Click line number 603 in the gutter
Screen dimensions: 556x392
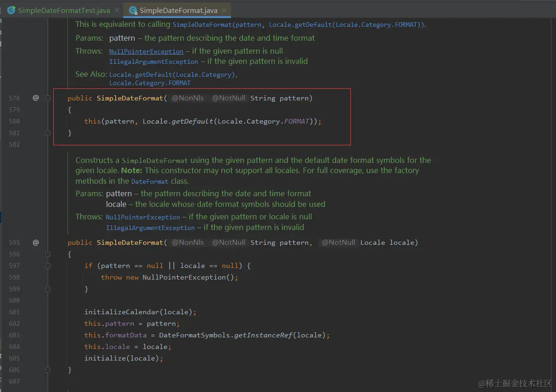pyautogui.click(x=14, y=335)
